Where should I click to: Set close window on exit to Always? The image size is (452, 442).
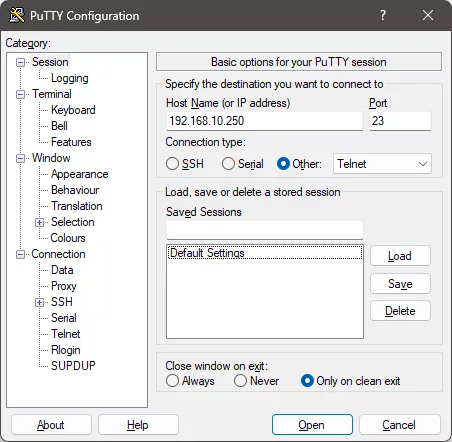point(172,381)
